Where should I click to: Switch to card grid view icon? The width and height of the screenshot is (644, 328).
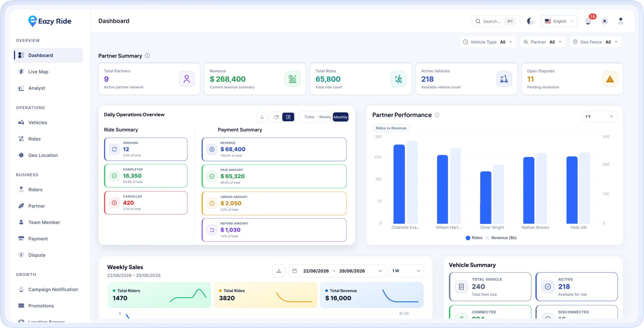pyautogui.click(x=288, y=117)
